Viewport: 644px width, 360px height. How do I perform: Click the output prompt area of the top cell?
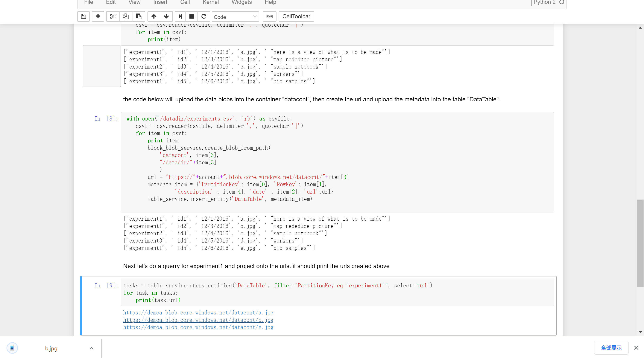click(x=102, y=66)
